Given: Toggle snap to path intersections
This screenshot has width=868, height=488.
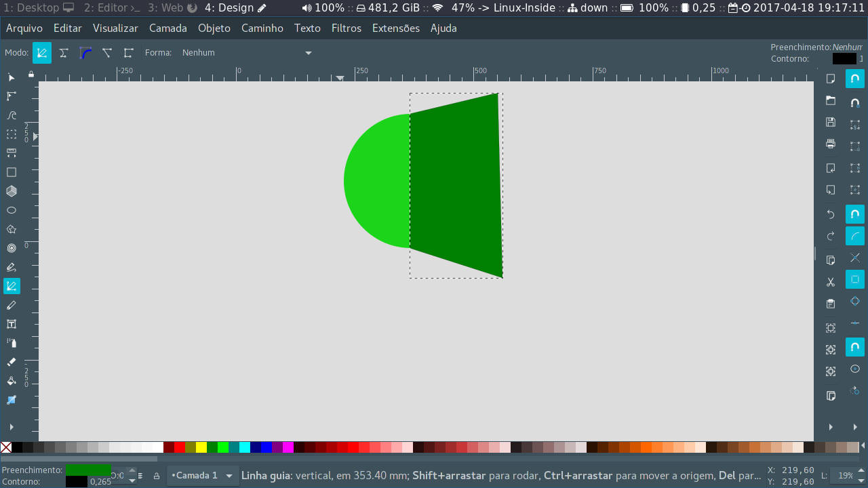Looking at the screenshot, I should [x=855, y=258].
